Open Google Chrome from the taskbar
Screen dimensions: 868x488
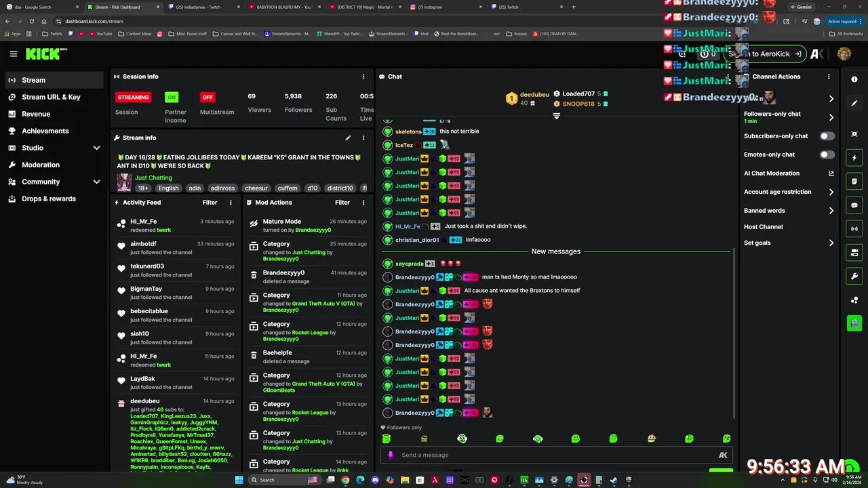coord(345,480)
